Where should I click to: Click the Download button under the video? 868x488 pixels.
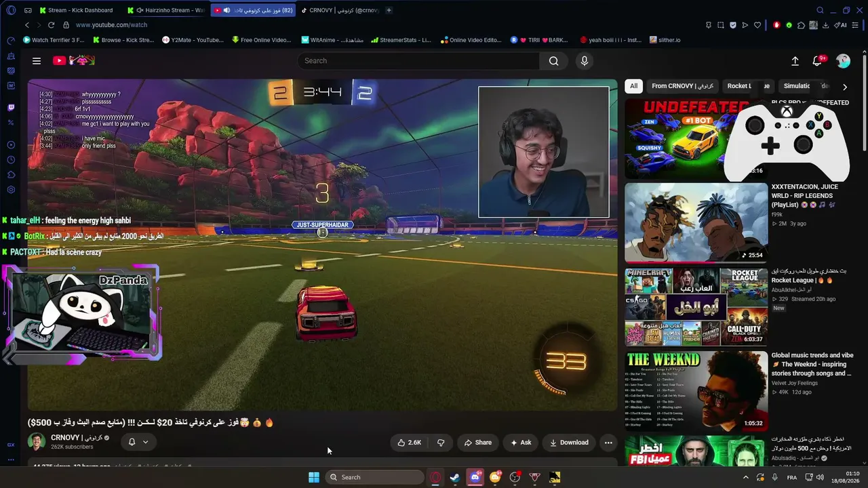pos(569,443)
